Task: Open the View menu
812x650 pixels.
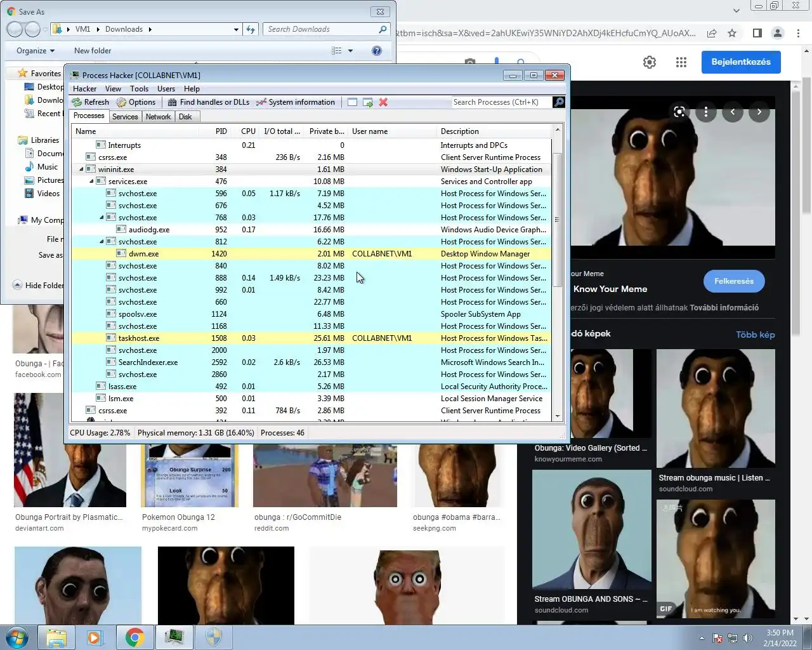Action: [x=113, y=89]
